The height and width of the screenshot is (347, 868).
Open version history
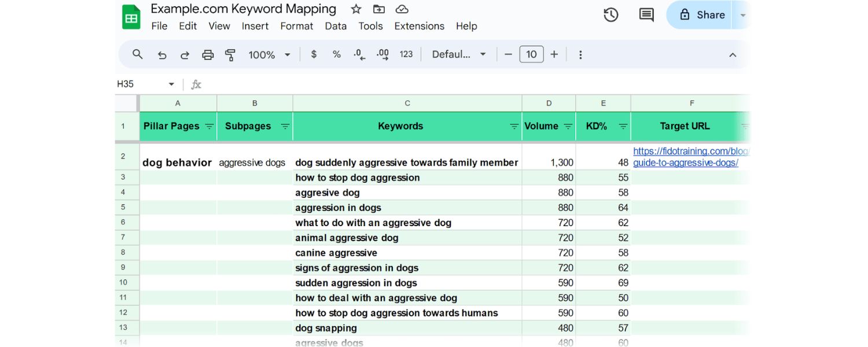(x=610, y=15)
